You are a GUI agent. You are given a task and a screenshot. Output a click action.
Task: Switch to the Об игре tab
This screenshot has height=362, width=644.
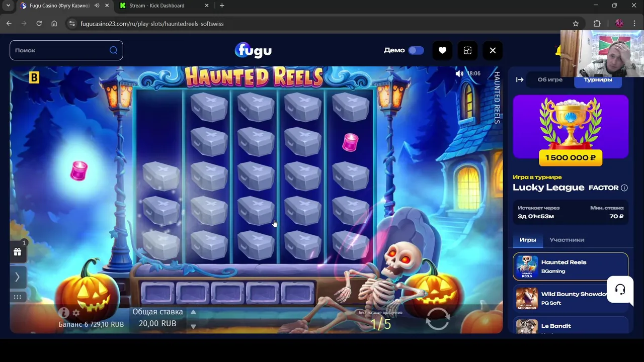click(550, 79)
